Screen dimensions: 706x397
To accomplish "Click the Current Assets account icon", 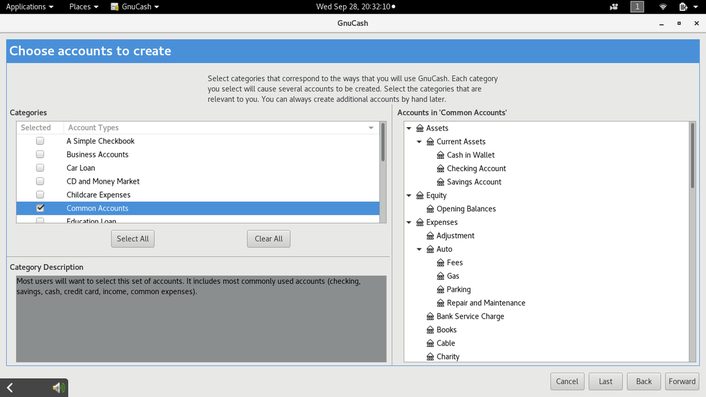I will pos(430,142).
